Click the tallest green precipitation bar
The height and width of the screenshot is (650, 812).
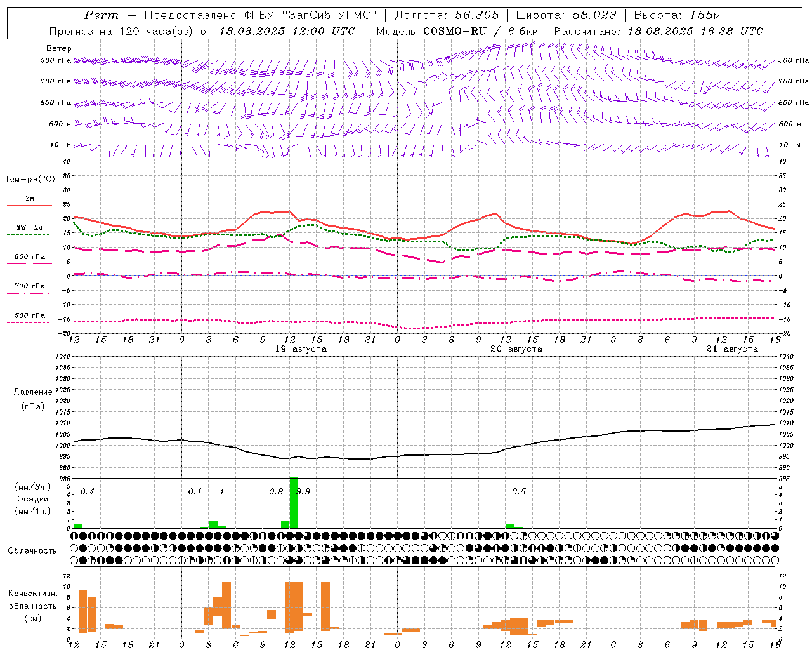294,503
